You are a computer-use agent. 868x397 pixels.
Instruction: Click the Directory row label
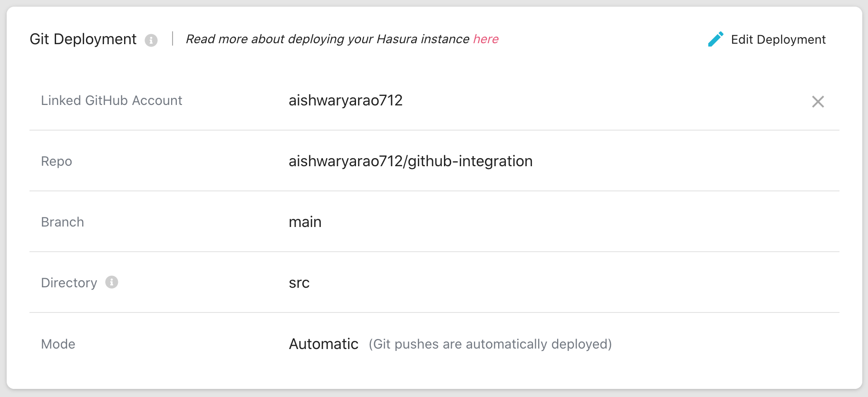[x=69, y=283]
